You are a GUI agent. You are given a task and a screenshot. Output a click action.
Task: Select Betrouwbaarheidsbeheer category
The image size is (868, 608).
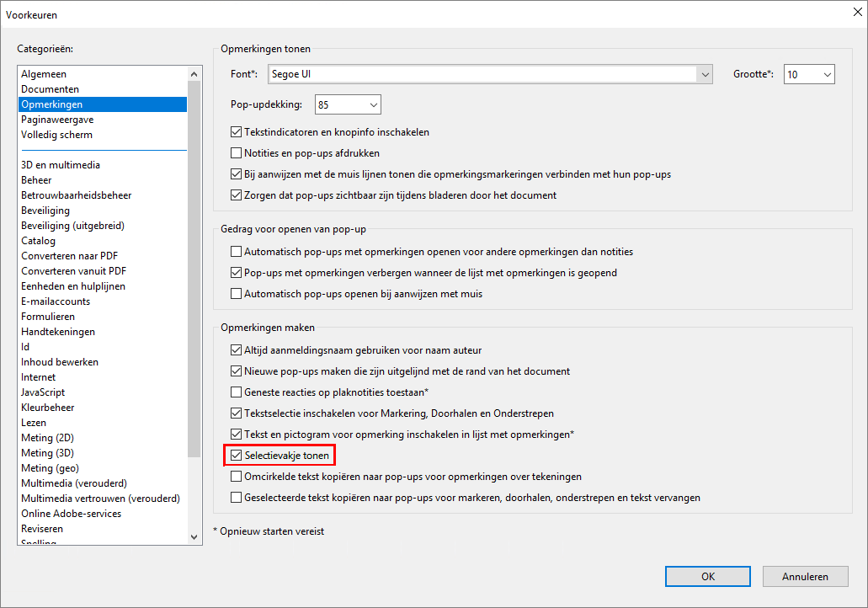[103, 195]
